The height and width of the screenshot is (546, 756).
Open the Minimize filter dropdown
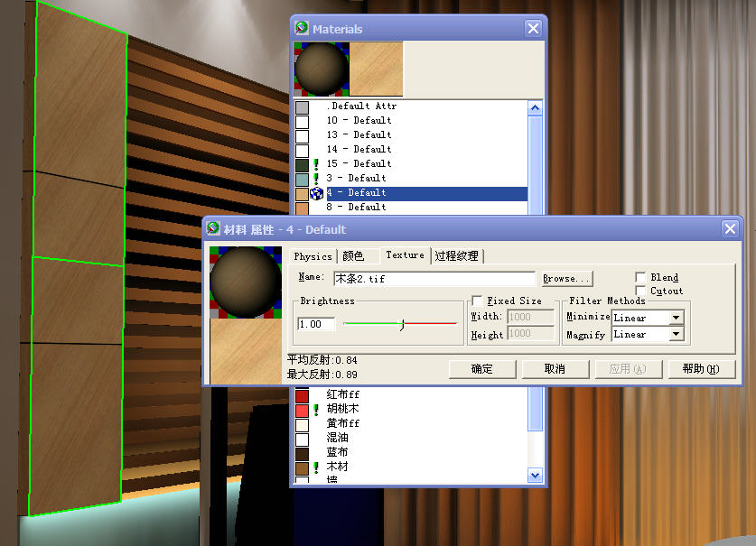point(676,318)
